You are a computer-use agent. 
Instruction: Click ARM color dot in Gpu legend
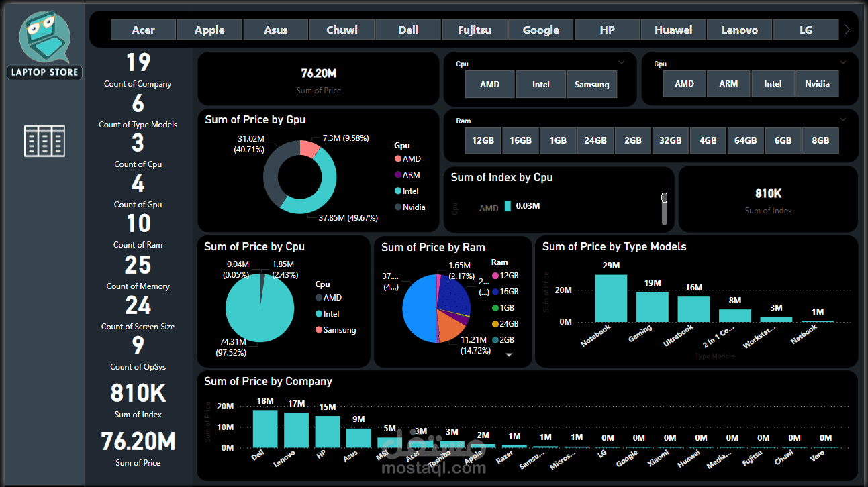398,175
